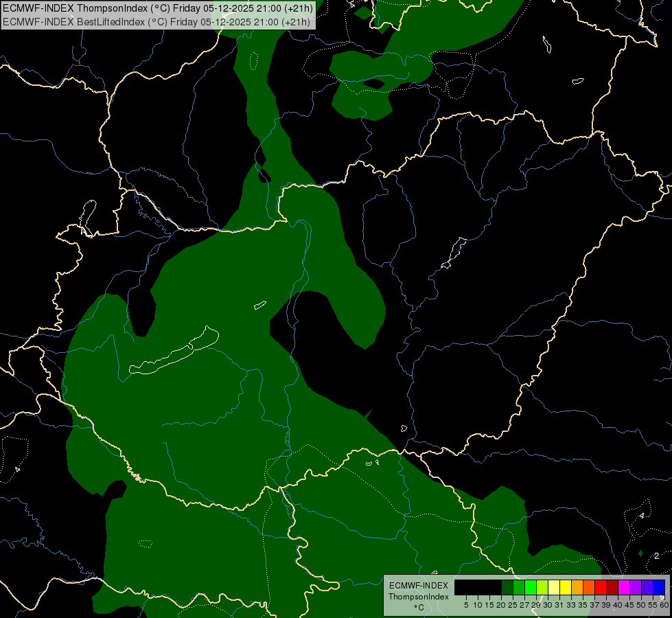Click the contour label '2' on map
Viewport: 672px width, 618px height.
coord(657,556)
